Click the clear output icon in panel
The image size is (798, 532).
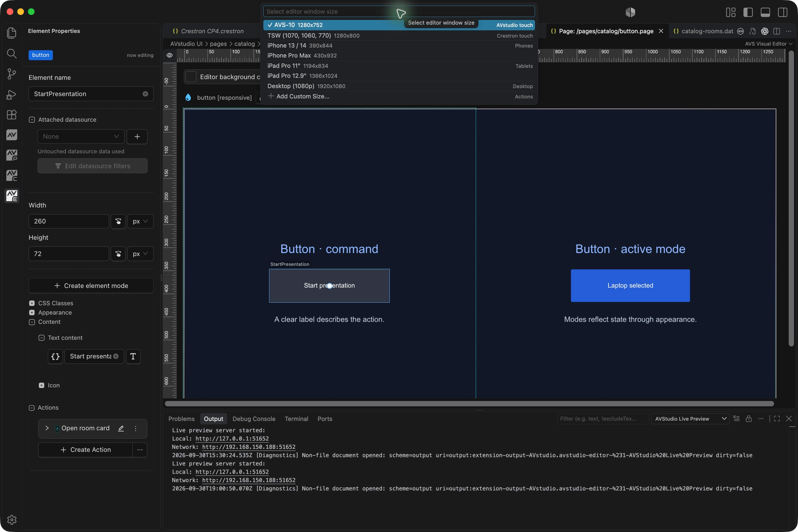pos(736,418)
